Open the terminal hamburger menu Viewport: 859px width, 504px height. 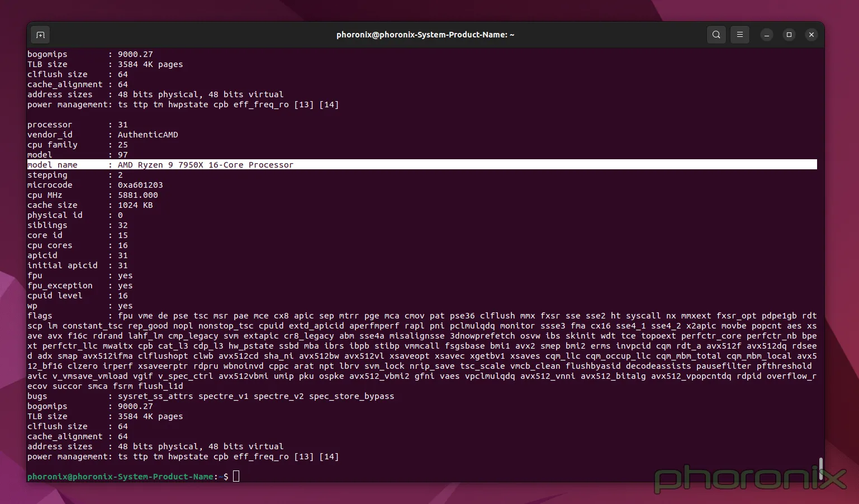739,35
